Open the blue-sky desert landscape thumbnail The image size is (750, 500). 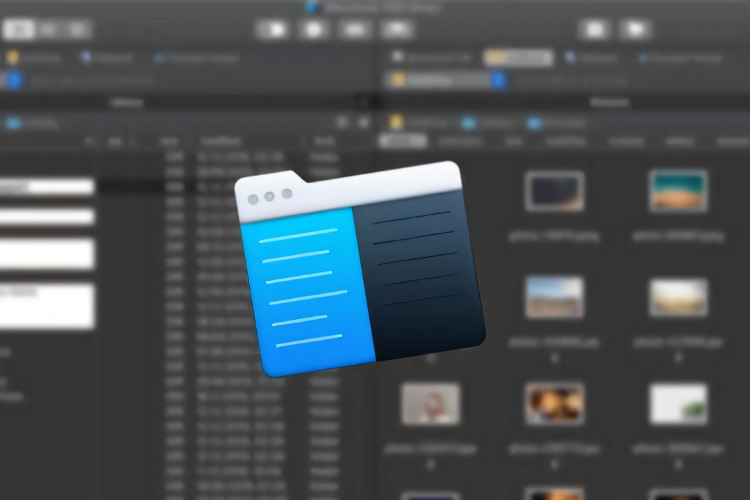pos(554,297)
